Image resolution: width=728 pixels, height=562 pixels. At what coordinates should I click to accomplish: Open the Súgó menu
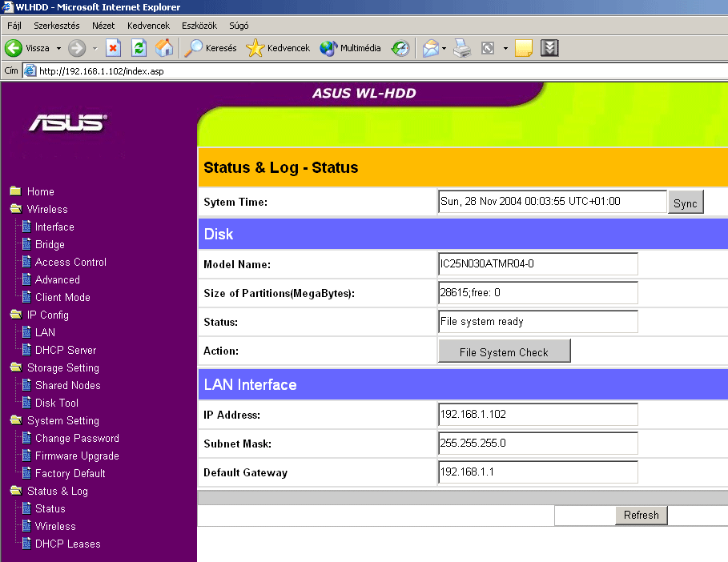(x=239, y=26)
